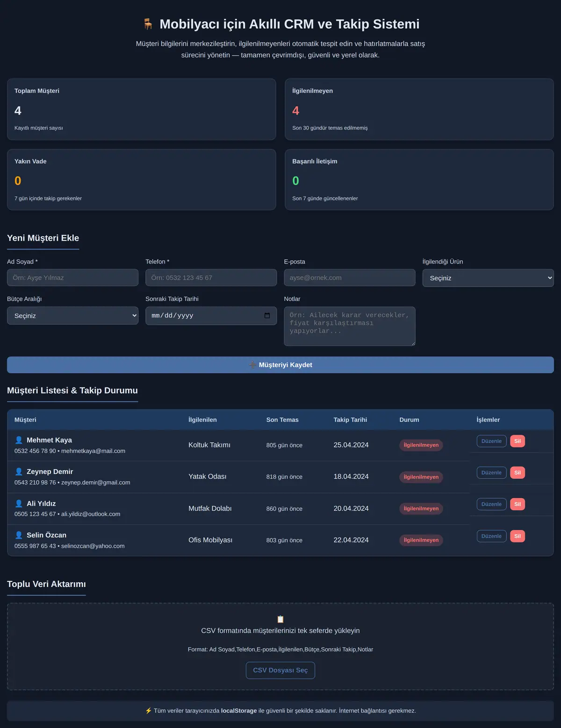Select the Ofis Mobilyası cell
This screenshot has height=728, width=561.
210,540
